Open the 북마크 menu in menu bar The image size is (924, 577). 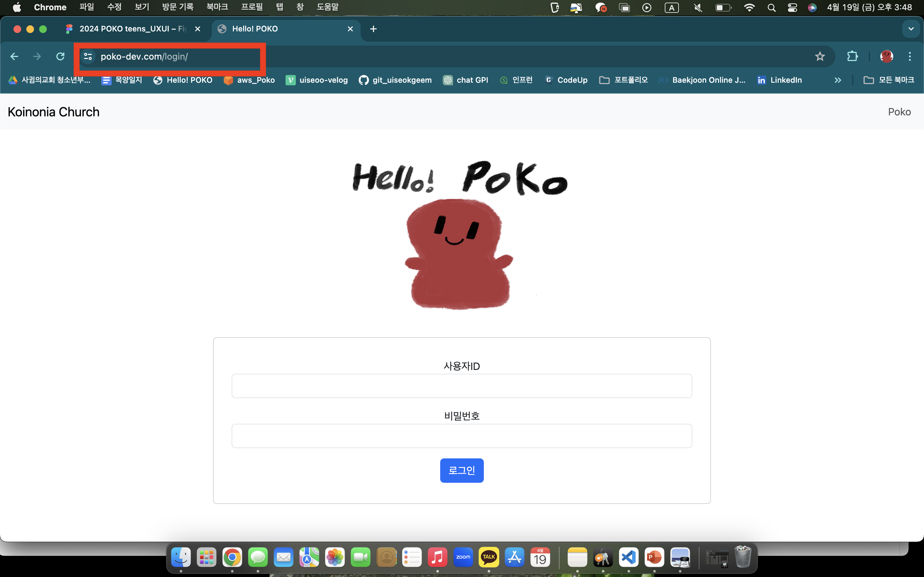[x=217, y=7]
